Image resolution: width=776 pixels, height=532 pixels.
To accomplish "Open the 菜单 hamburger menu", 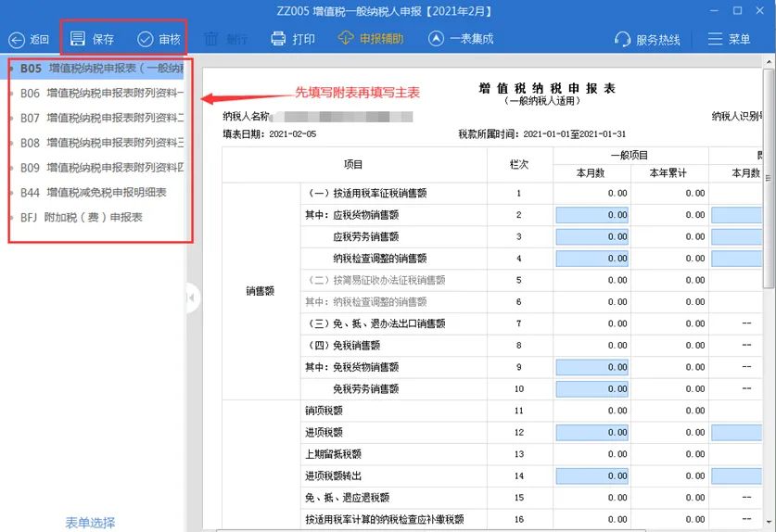I will pyautogui.click(x=715, y=39).
